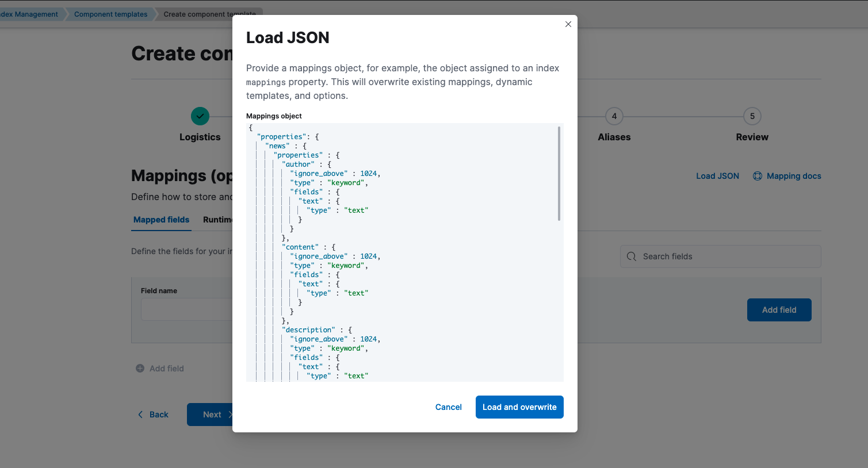Dismiss the Load JSON dialog with the X
This screenshot has height=468, width=868.
tap(568, 24)
